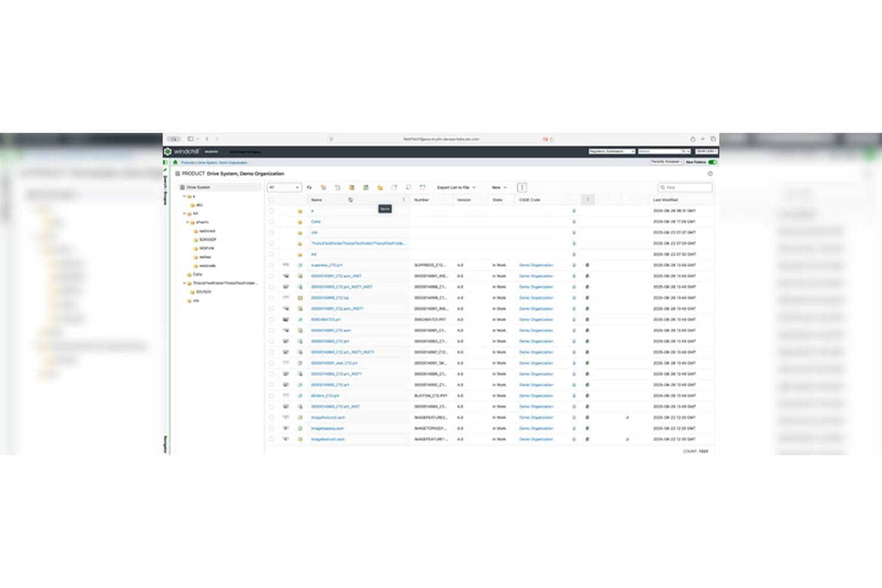Image resolution: width=882 pixels, height=588 pixels.
Task: Open the Quick Links menu
Action: [706, 151]
